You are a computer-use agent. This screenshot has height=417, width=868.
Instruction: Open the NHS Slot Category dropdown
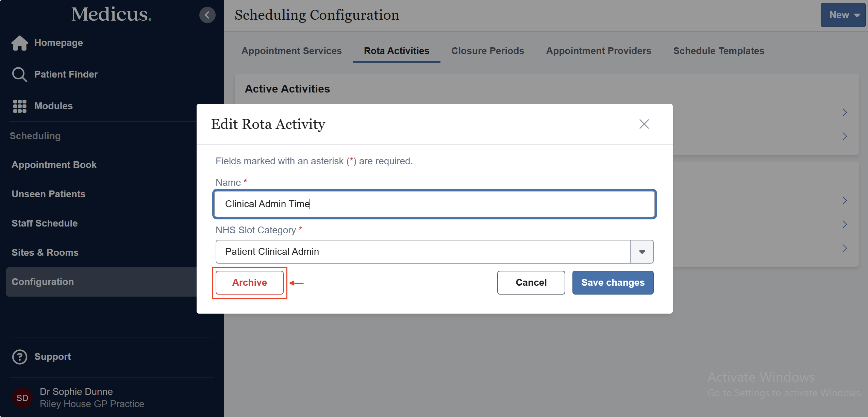[x=641, y=251]
